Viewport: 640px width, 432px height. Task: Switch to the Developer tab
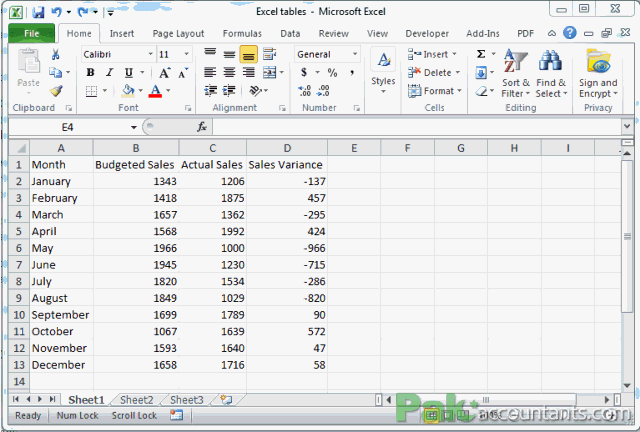[x=427, y=33]
